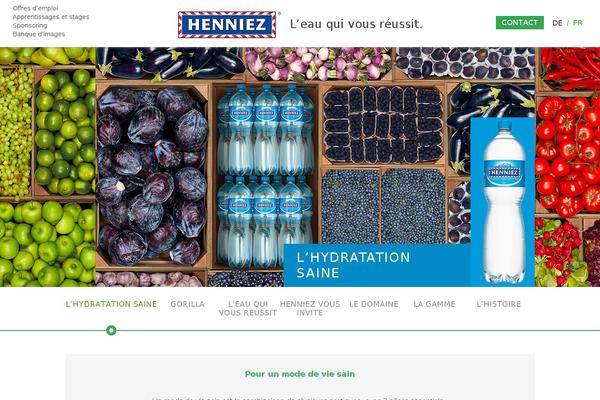Viewport: 600px width, 400px height.
Task: Switch language to DE
Action: 557,23
